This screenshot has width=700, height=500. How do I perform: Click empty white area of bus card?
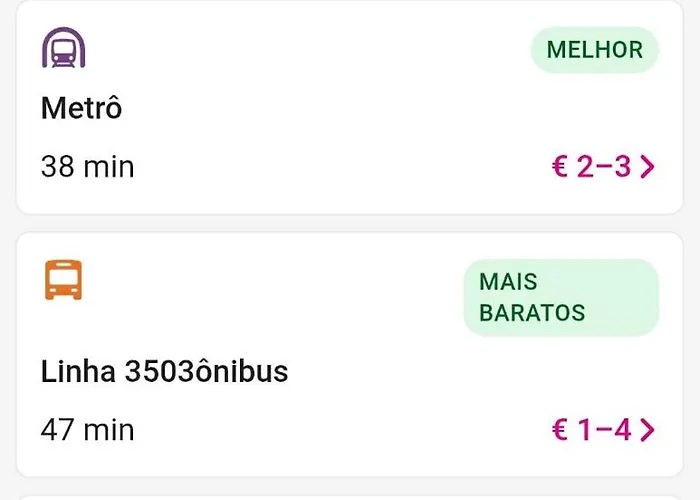coord(300,300)
